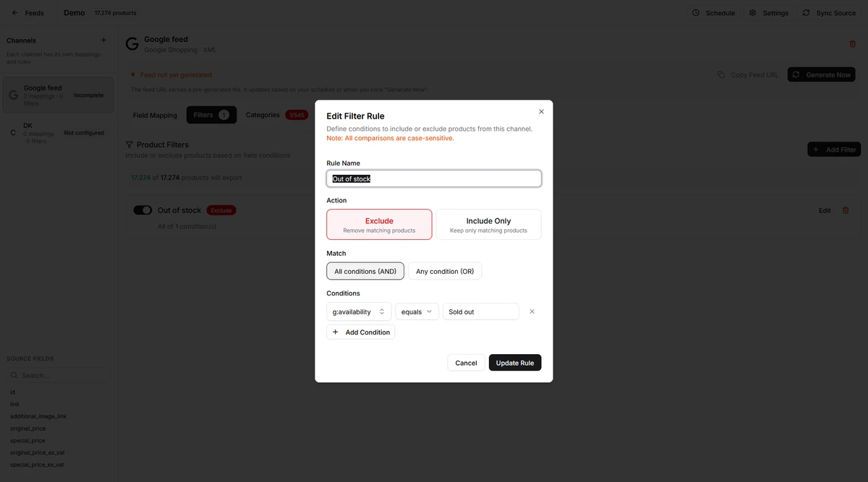This screenshot has height=482, width=868.
Task: Switch to the Field Mapping tab
Action: [x=155, y=115]
